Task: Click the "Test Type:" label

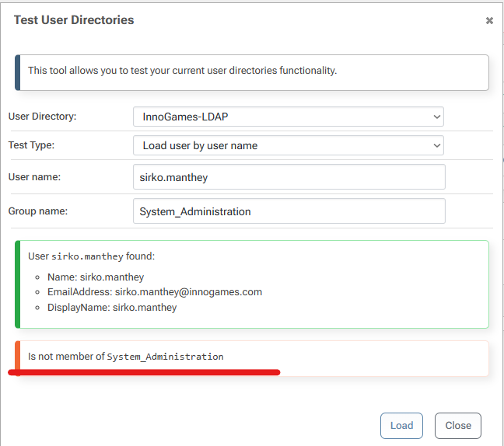Action: (x=31, y=145)
